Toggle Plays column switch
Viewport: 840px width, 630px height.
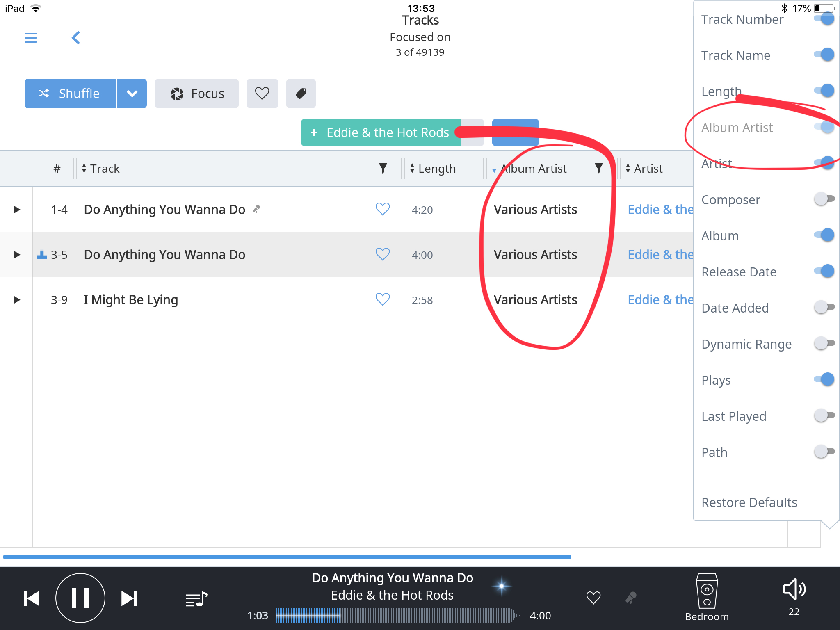click(x=824, y=379)
